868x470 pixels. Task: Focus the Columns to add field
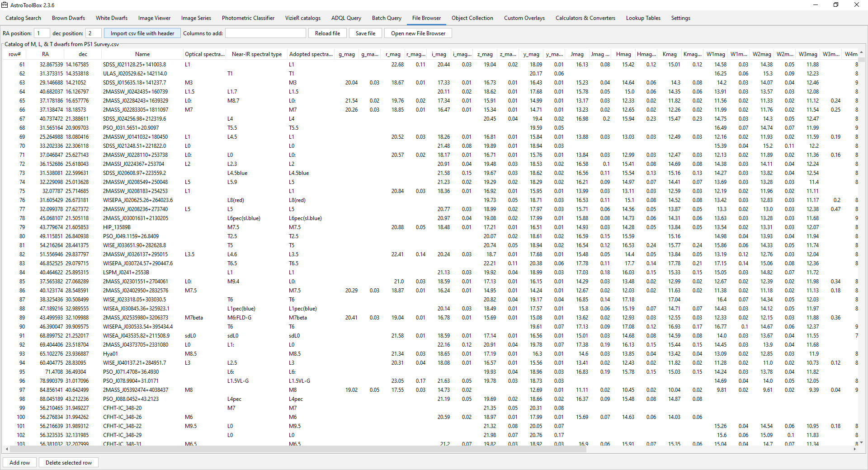[x=265, y=33]
